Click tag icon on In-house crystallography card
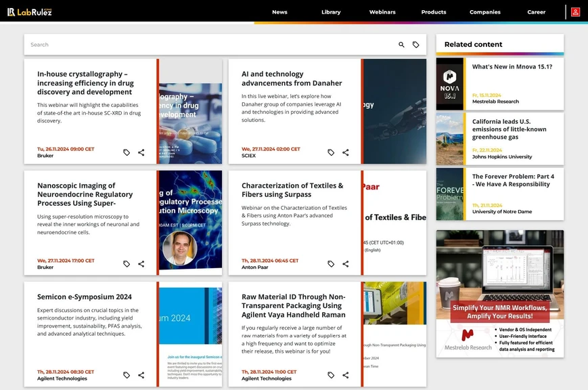Image resolution: width=588 pixels, height=390 pixels. pos(127,152)
